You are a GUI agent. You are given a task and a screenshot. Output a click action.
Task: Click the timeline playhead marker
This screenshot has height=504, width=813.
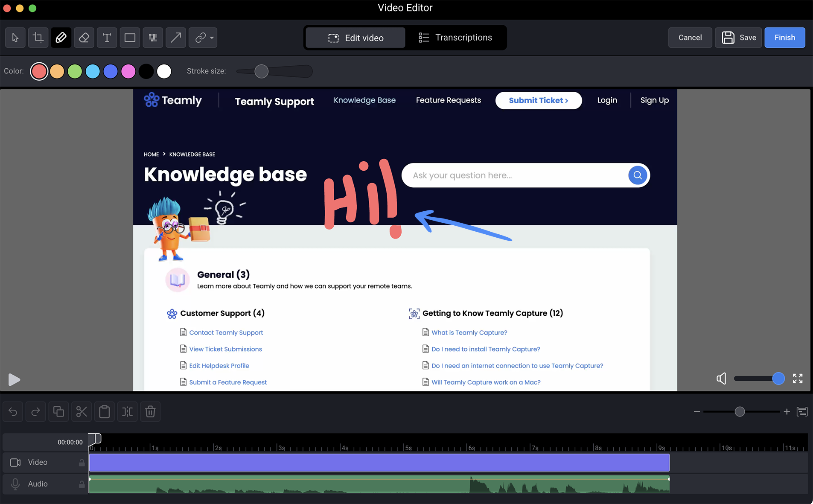95,439
